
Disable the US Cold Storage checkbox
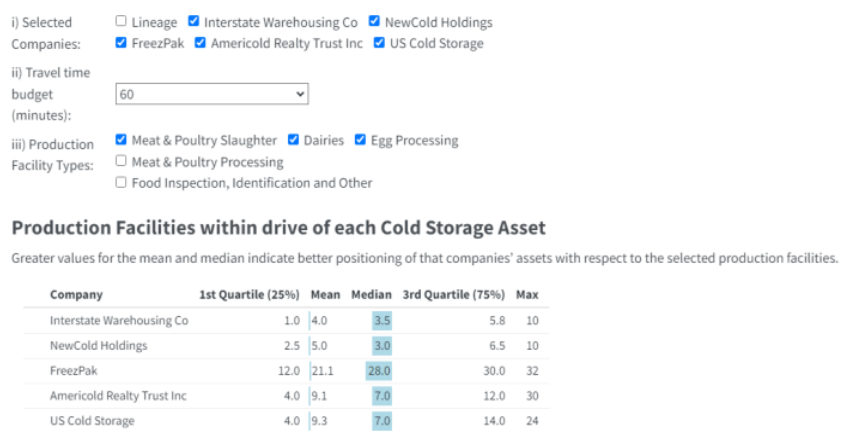coord(380,43)
